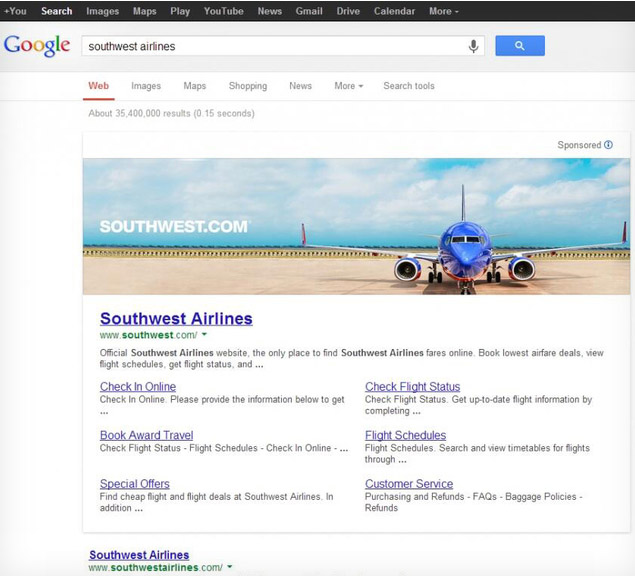Click the www.southwestairlines.com/ green URL

[155, 567]
